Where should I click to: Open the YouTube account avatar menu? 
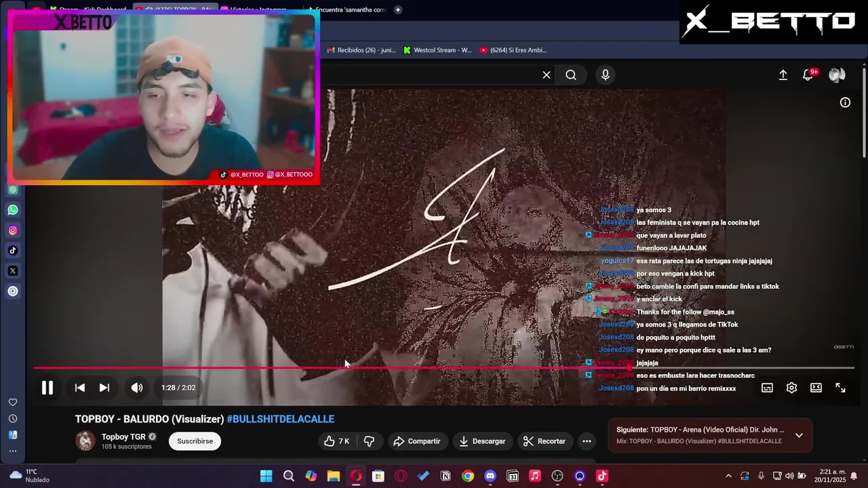pos(837,75)
